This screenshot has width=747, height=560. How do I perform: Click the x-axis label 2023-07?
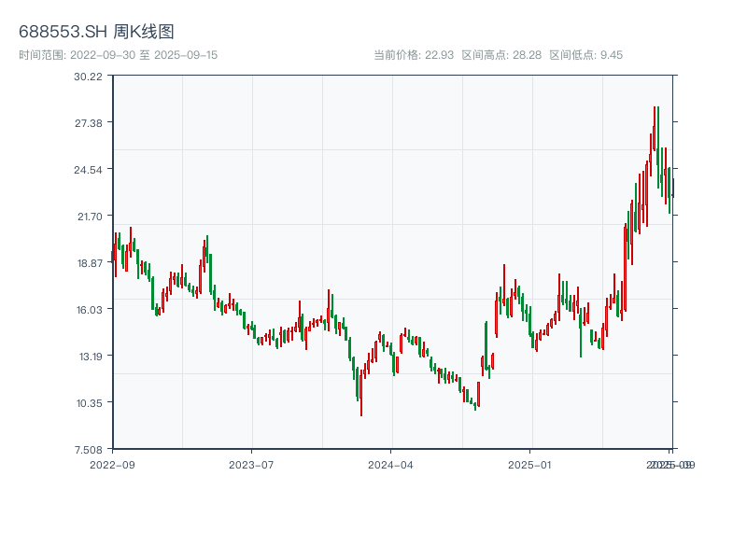click(x=251, y=465)
